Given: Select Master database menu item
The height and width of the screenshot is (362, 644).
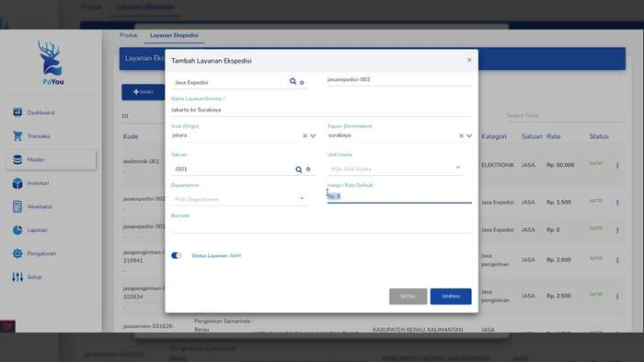Looking at the screenshot, I should [52, 159].
